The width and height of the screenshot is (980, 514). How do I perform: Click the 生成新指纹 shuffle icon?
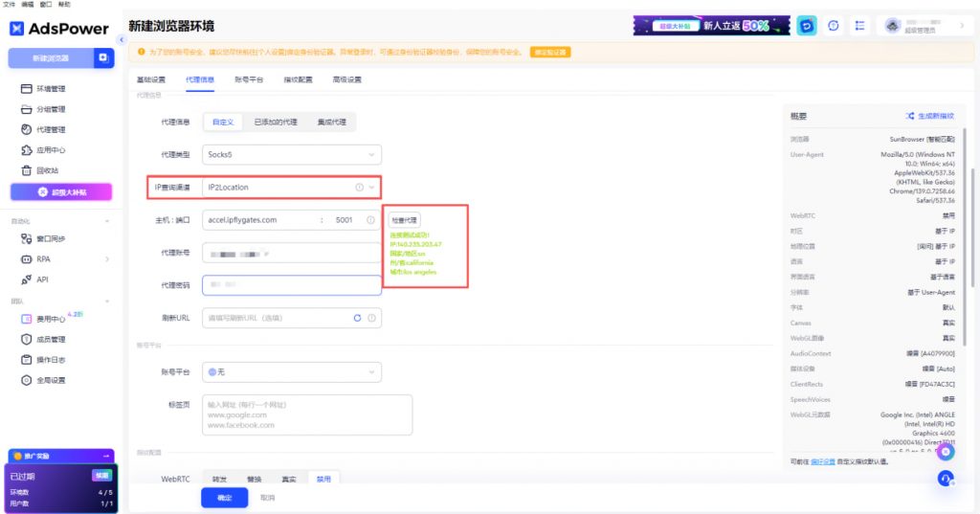pos(910,116)
